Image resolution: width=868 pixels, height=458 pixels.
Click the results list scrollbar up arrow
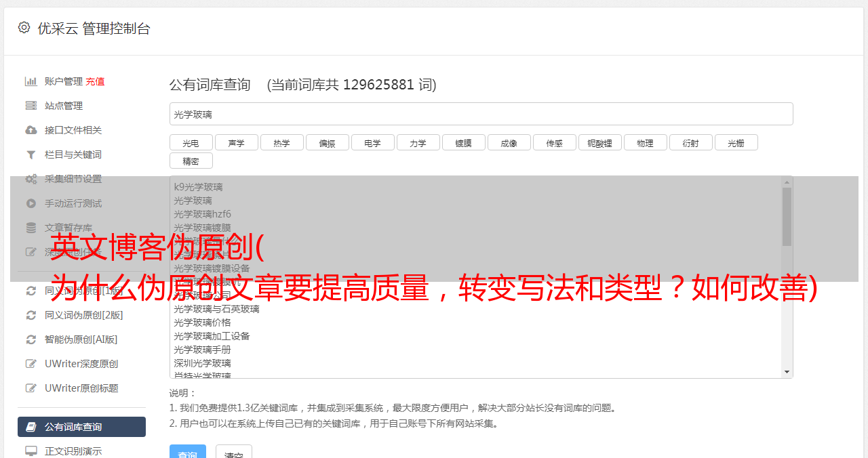click(787, 182)
